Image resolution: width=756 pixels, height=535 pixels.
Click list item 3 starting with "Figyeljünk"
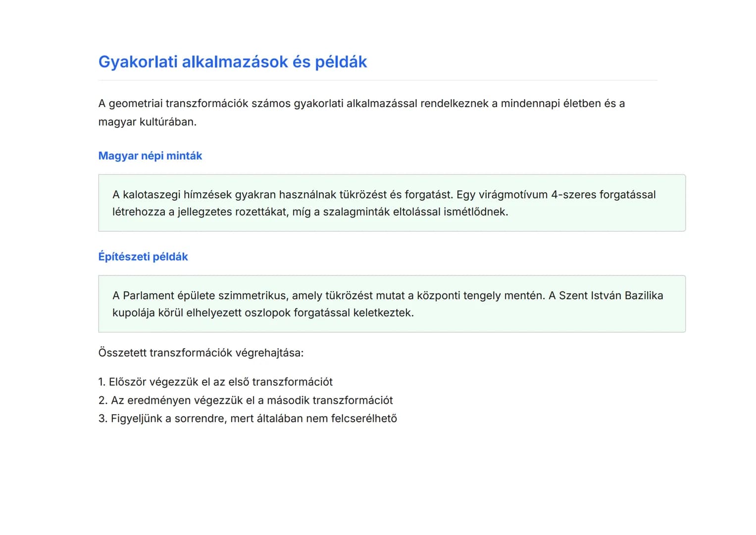tap(248, 419)
